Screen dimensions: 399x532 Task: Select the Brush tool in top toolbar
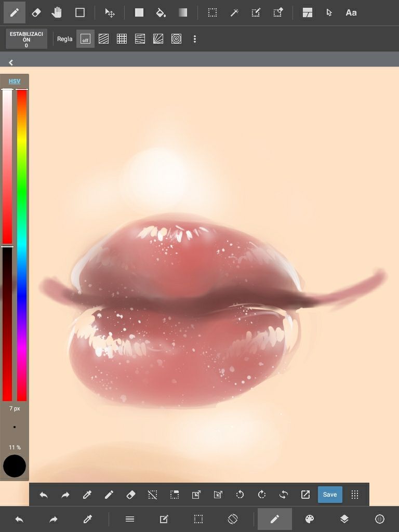14,12
